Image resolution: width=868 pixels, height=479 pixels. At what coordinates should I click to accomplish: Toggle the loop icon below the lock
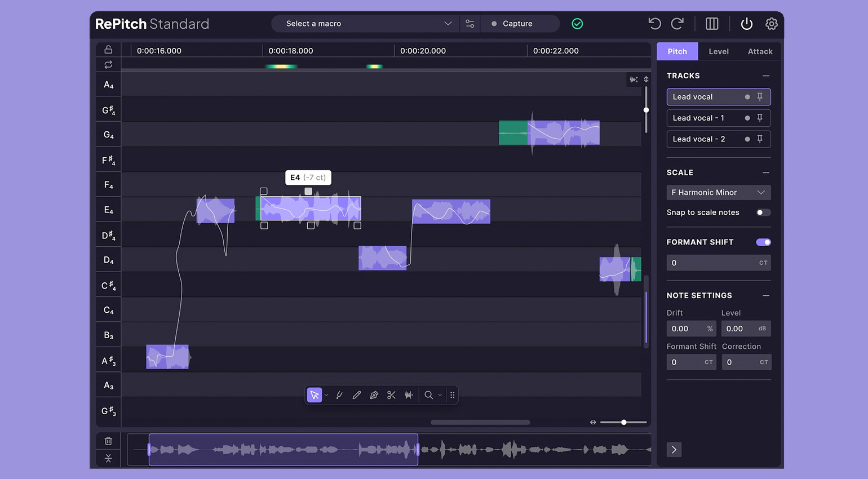(108, 65)
